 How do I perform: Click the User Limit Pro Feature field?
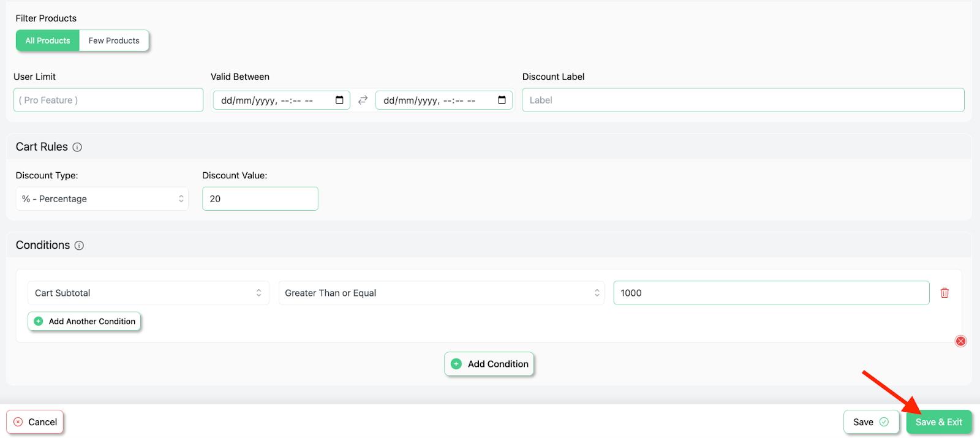pos(108,100)
